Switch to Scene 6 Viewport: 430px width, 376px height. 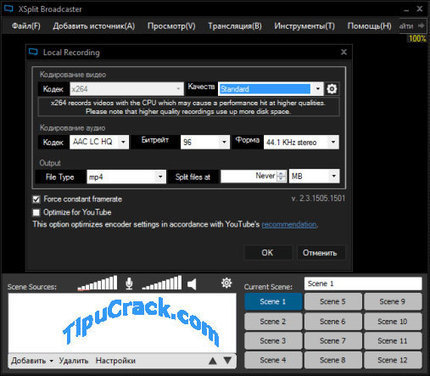(333, 322)
